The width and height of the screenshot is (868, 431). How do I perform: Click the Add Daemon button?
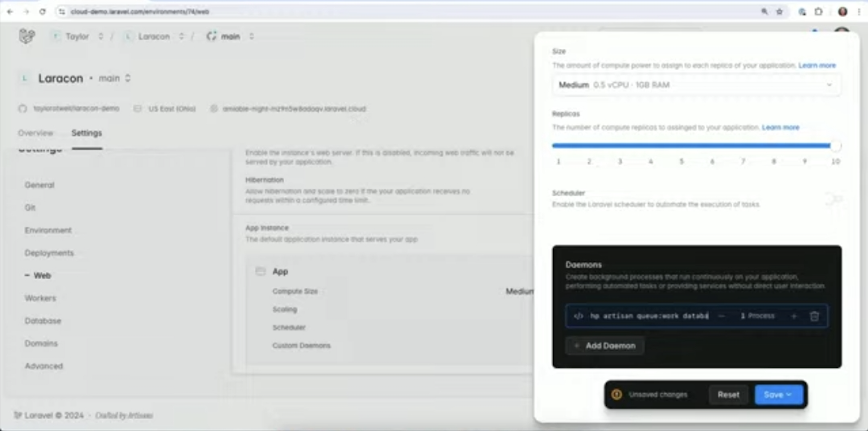point(605,346)
